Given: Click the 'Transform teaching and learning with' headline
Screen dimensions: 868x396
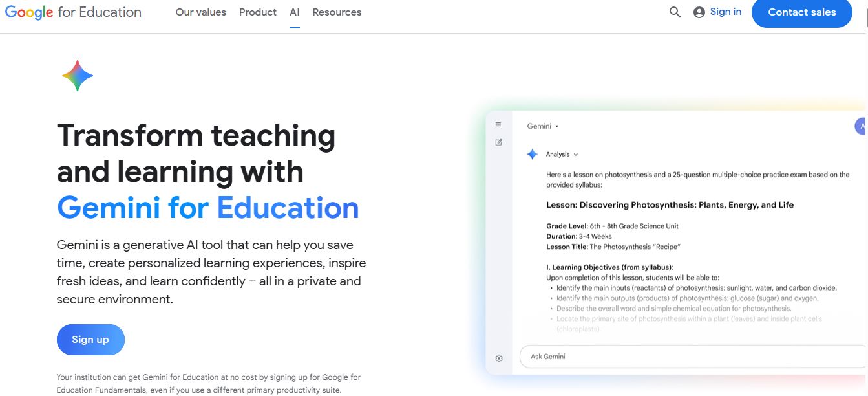Looking at the screenshot, I should pos(196,153).
